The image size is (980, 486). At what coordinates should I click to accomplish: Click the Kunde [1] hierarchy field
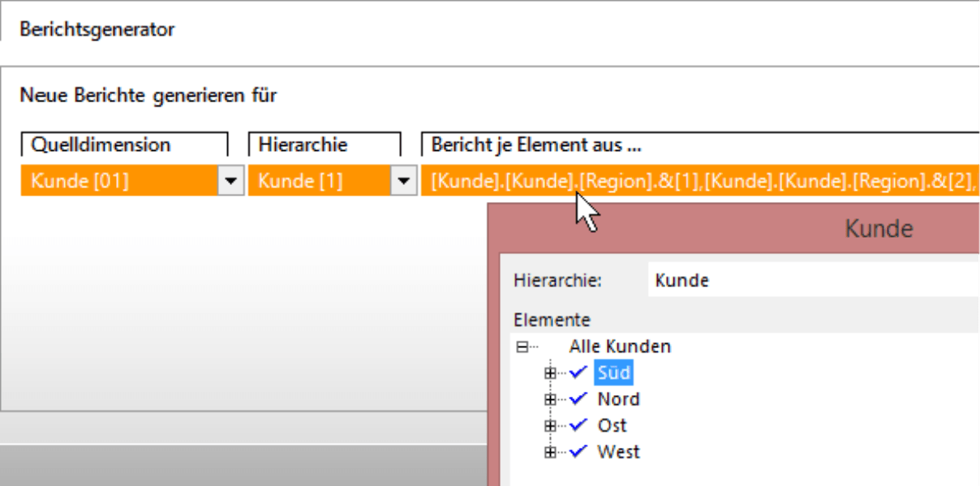tap(320, 182)
